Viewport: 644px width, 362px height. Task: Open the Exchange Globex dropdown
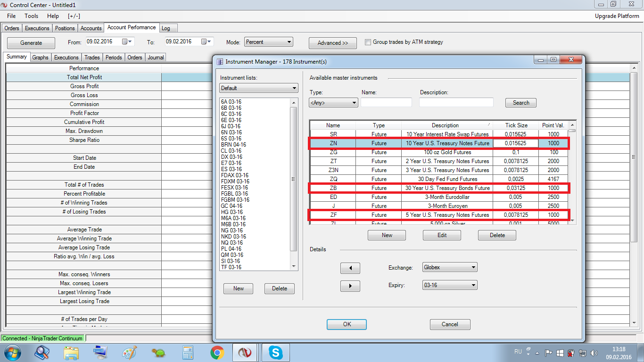(x=450, y=267)
